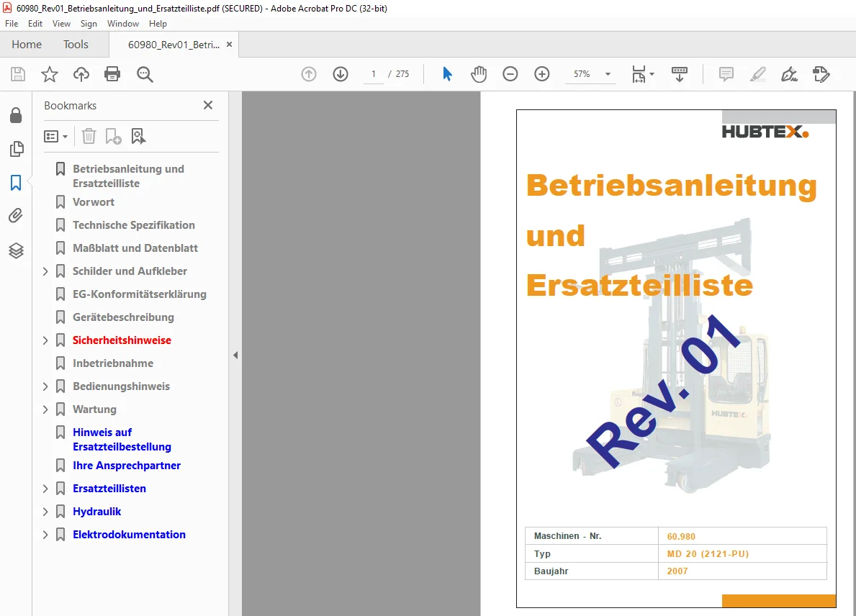This screenshot has height=616, width=856.
Task: Expand the Schilder und Aufkleber bookmark
Action: tap(45, 271)
